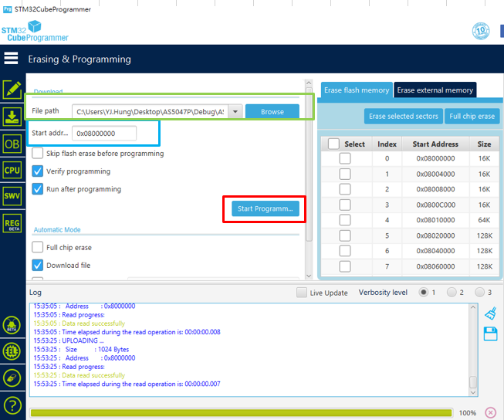The image size is (504, 420).
Task: Select sector 1 at 0x08004000
Action: point(345,174)
